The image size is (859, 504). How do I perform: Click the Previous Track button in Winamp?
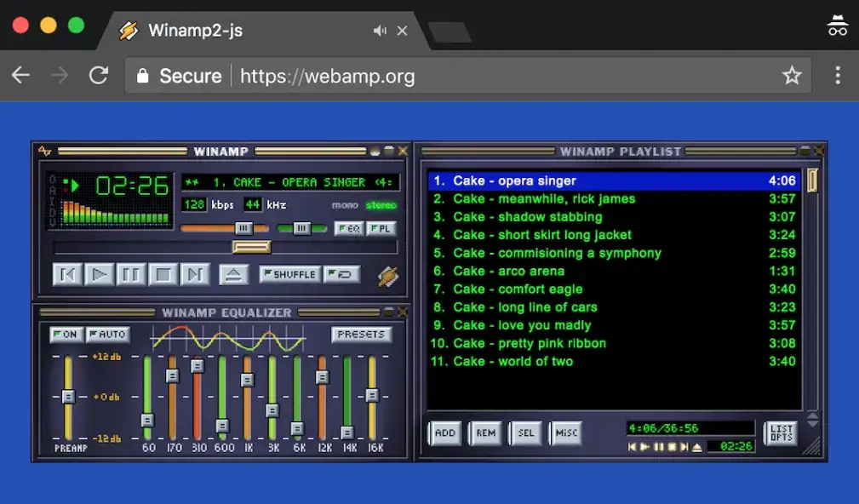[x=66, y=275]
